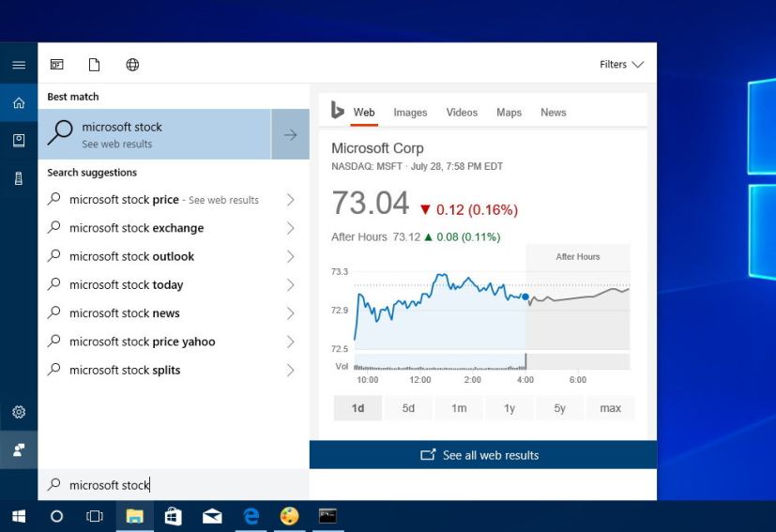Image resolution: width=776 pixels, height=532 pixels.
Task: Expand 'microsoft stock news' suggestion chevron
Action: point(291,313)
